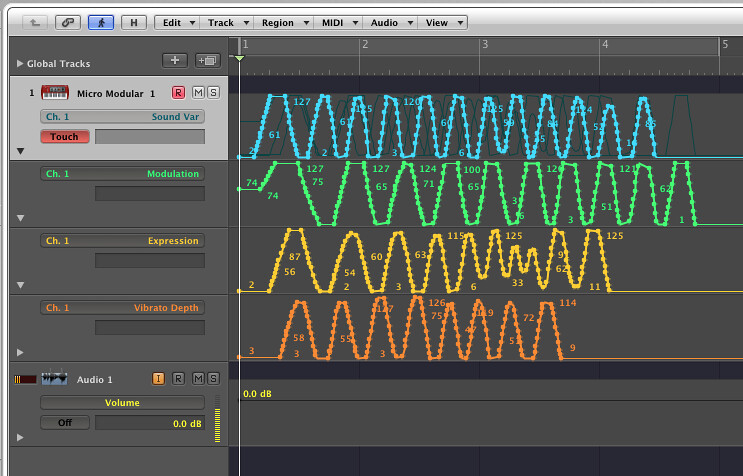Toggle record enable on Micro Modular track
The height and width of the screenshot is (476, 743).
(179, 93)
